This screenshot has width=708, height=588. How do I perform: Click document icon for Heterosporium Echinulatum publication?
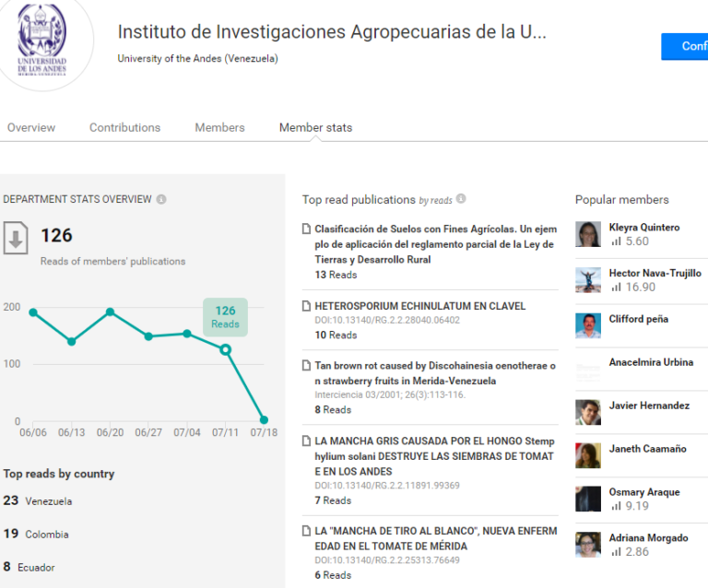click(307, 306)
